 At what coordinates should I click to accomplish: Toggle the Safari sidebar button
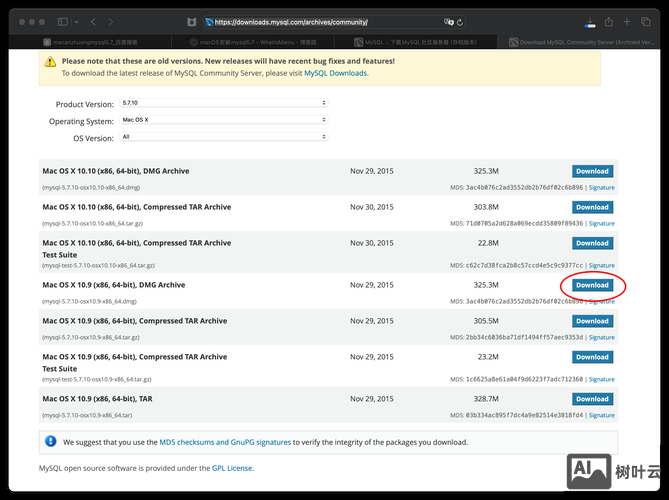coord(62,21)
